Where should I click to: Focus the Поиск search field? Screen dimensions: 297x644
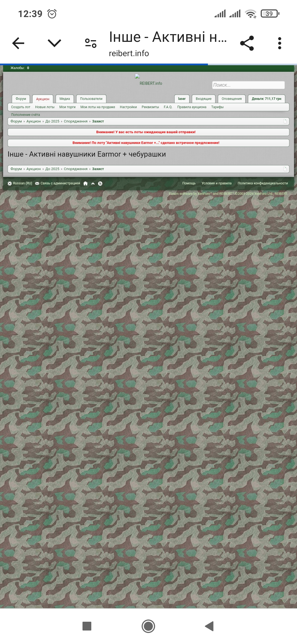[x=248, y=85]
